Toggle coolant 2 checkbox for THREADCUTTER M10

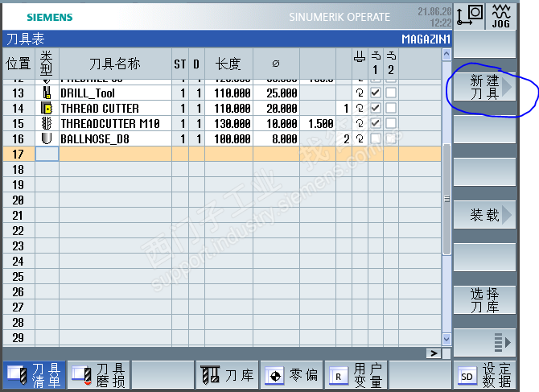391,123
